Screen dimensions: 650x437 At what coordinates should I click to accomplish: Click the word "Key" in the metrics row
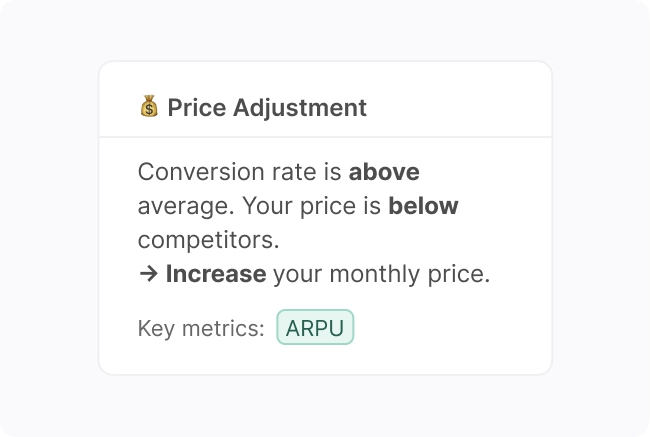156,328
